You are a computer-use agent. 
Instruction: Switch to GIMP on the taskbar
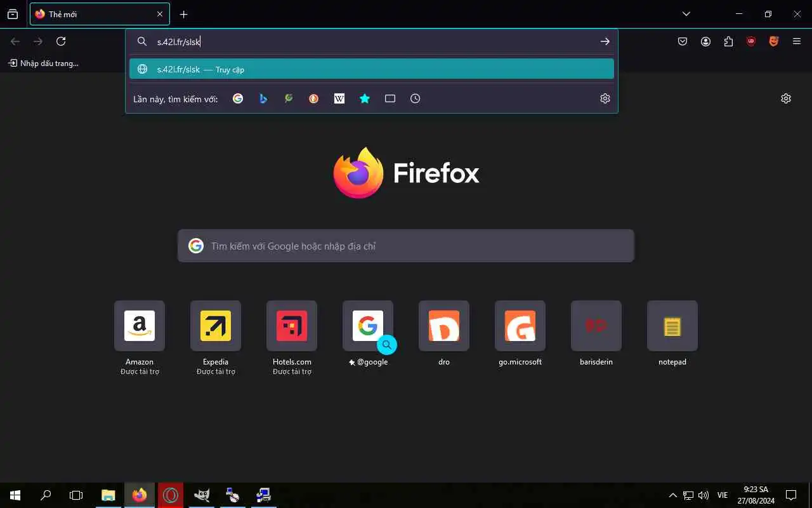202,495
